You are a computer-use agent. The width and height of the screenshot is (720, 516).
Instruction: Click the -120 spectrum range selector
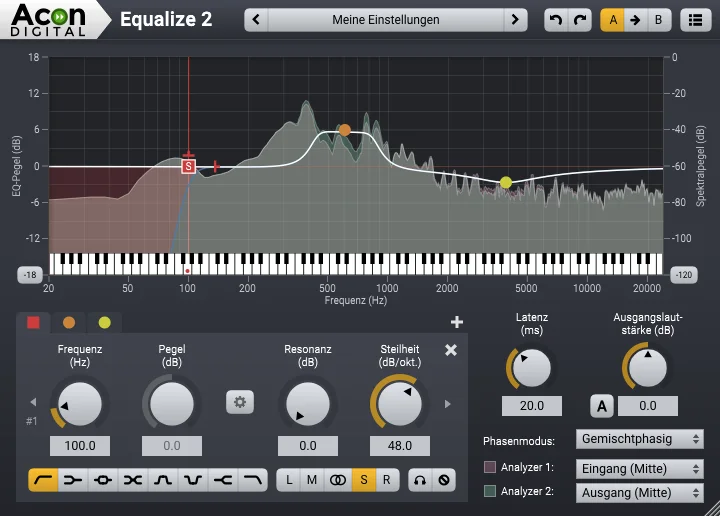(684, 275)
